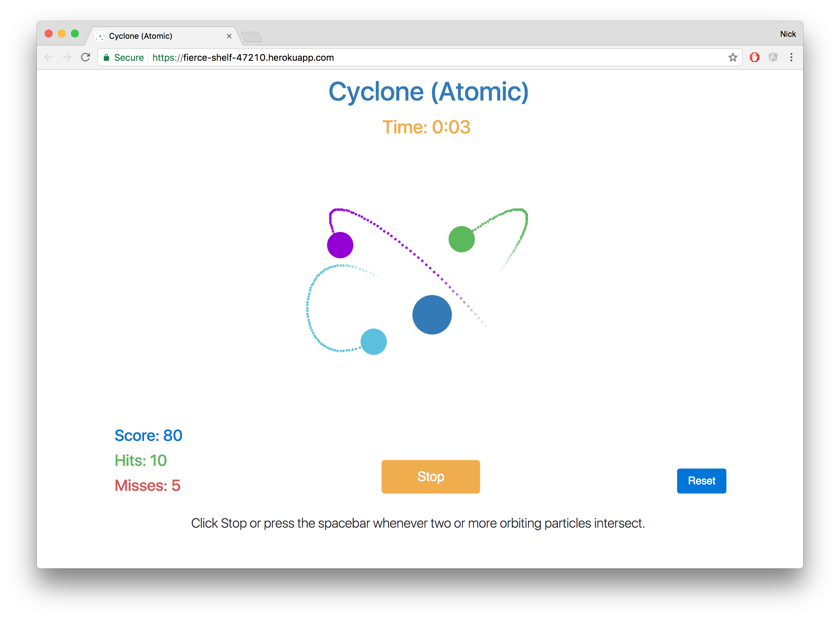Click the green Secure padlock icon
Viewport: 840px width, 621px height.
tap(106, 57)
